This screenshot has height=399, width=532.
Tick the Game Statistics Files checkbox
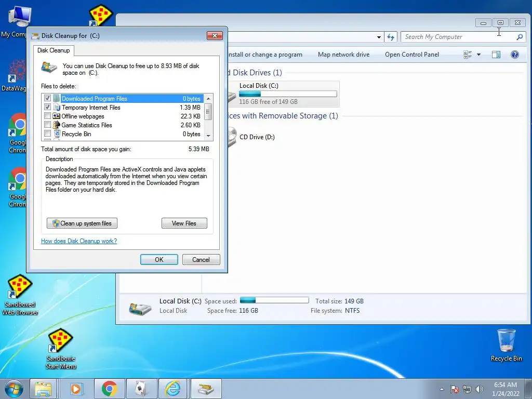[47, 125]
